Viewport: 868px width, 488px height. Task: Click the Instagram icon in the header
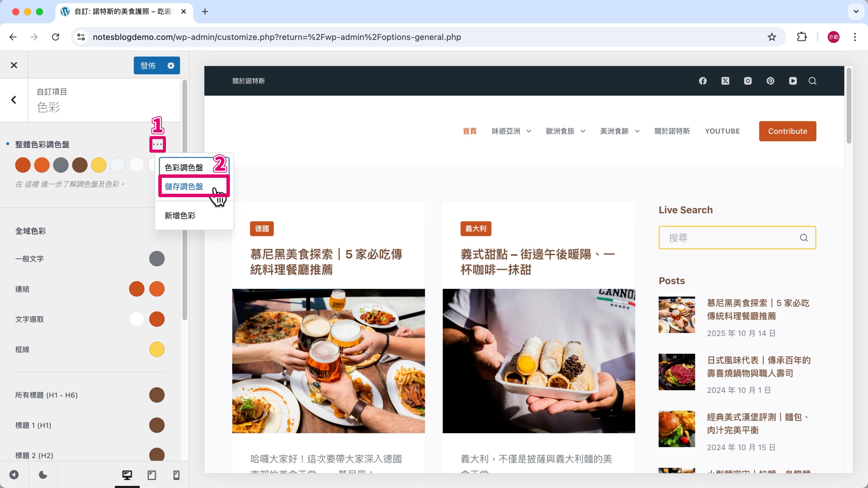click(748, 81)
